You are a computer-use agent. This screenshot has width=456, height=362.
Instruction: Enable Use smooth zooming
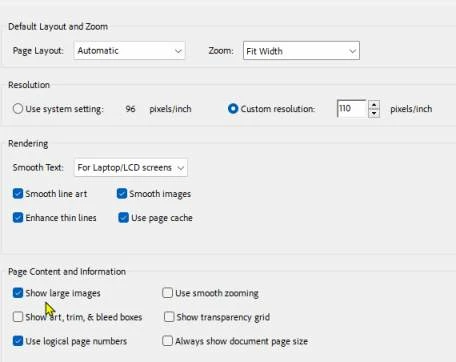[x=167, y=293]
